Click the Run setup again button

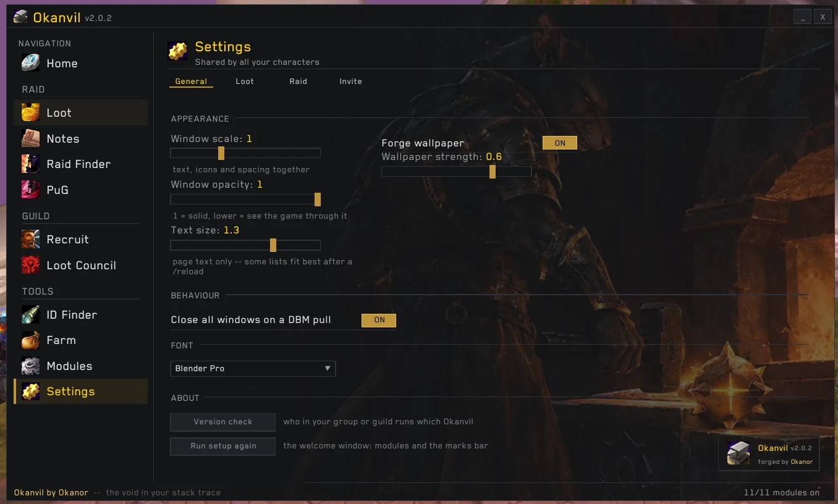[223, 446]
